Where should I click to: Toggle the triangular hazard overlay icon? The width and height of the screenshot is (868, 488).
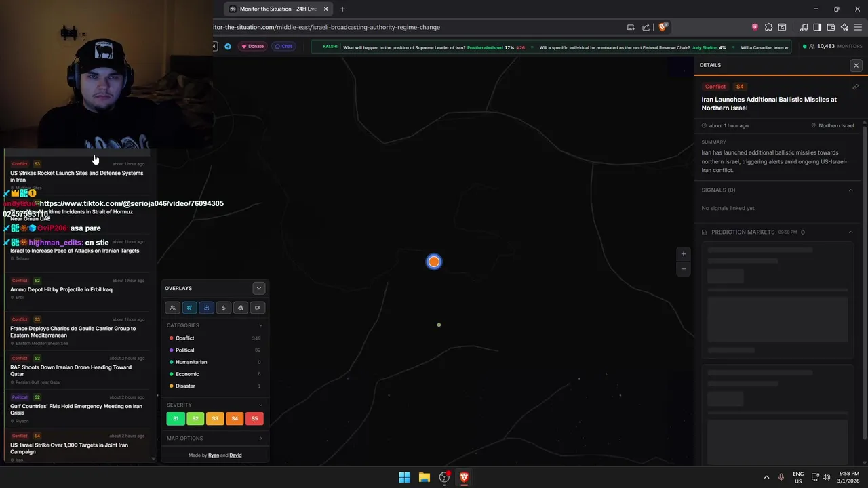point(240,308)
